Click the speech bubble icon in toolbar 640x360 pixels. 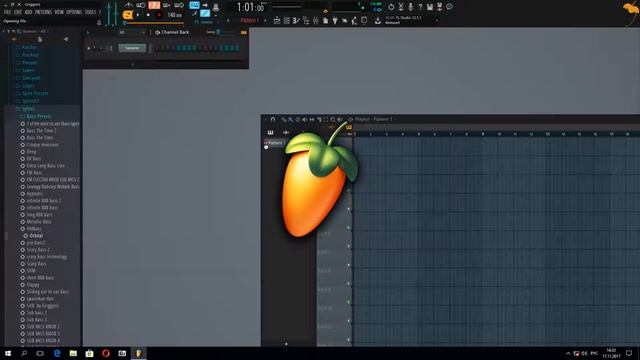449,7
